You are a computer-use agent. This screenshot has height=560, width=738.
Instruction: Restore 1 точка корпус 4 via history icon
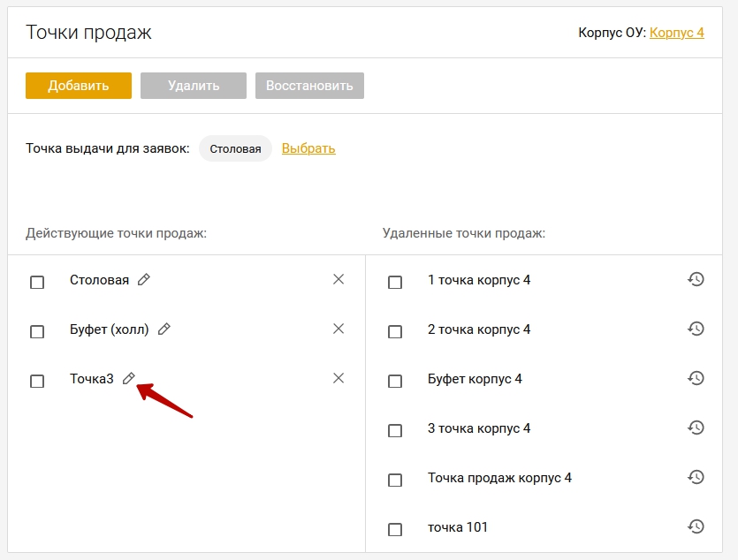click(x=696, y=279)
